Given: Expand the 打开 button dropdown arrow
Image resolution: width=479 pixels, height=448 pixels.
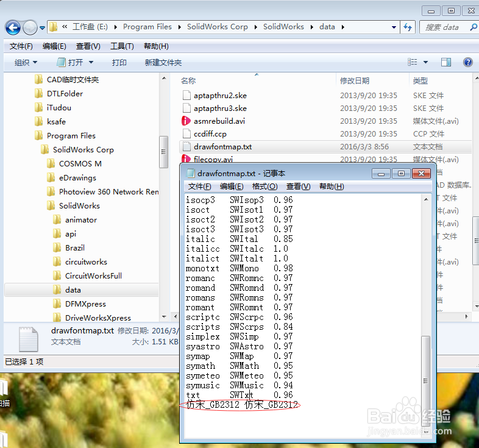Looking at the screenshot, I should (x=91, y=63).
